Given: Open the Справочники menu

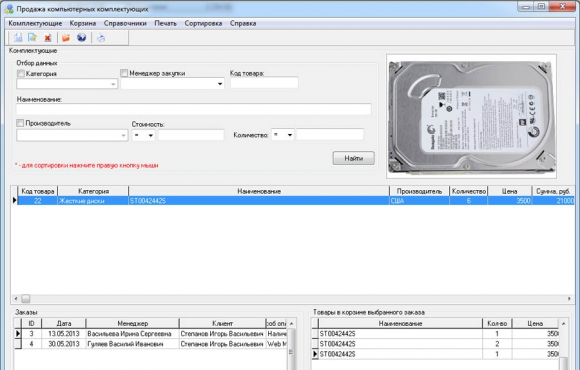Looking at the screenshot, I should pyautogui.click(x=125, y=23).
